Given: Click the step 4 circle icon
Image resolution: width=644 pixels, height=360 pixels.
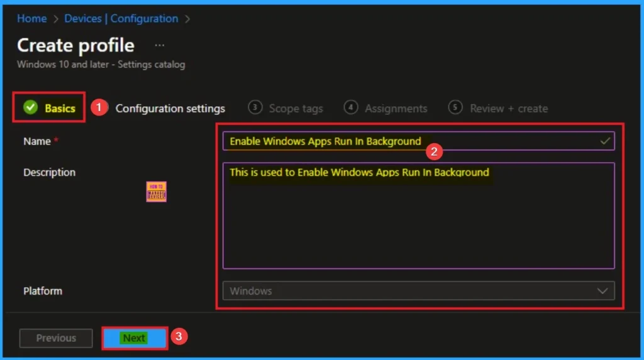Looking at the screenshot, I should pos(351,107).
